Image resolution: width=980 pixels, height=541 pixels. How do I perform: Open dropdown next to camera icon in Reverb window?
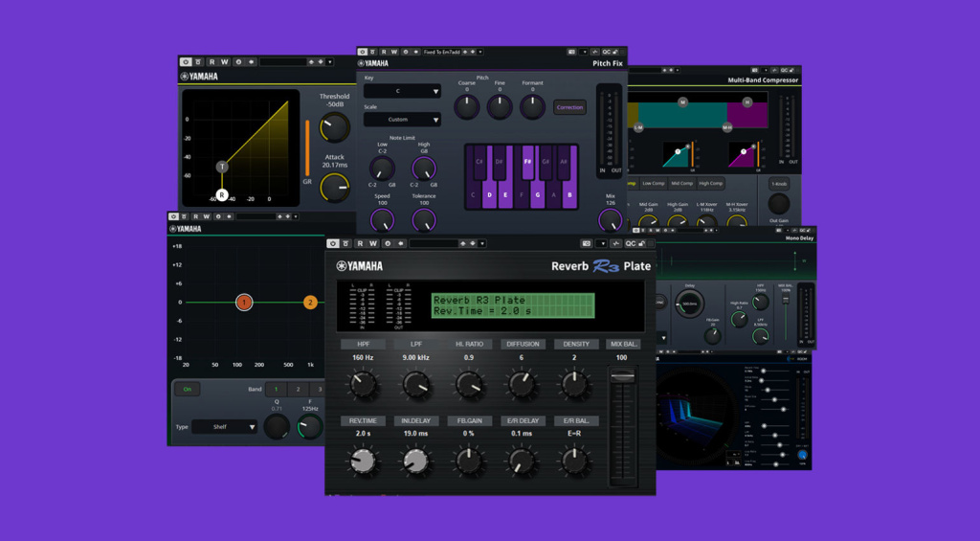click(601, 243)
